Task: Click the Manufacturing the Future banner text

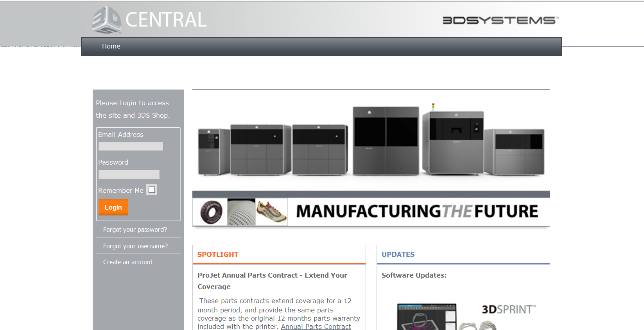Action: coord(417,212)
